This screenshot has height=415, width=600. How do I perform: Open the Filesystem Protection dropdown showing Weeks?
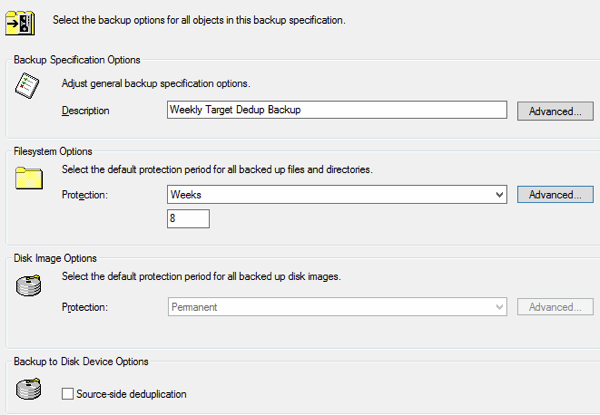point(337,194)
